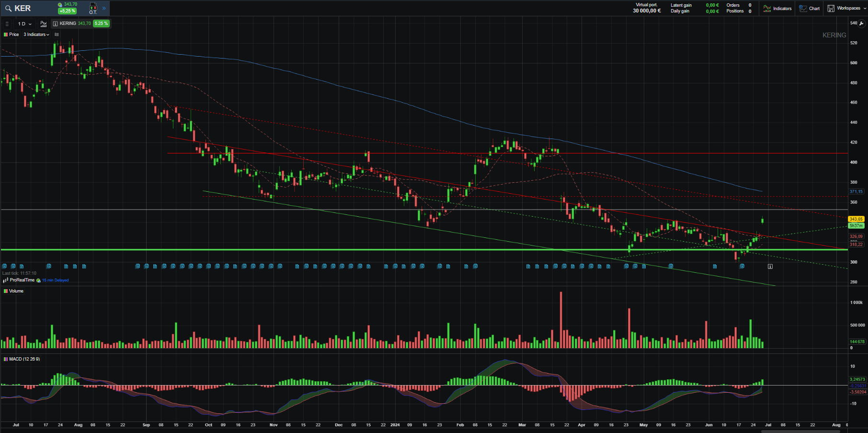This screenshot has height=433, width=868.
Task: Toggle the Volume panel label
Action: (x=13, y=291)
